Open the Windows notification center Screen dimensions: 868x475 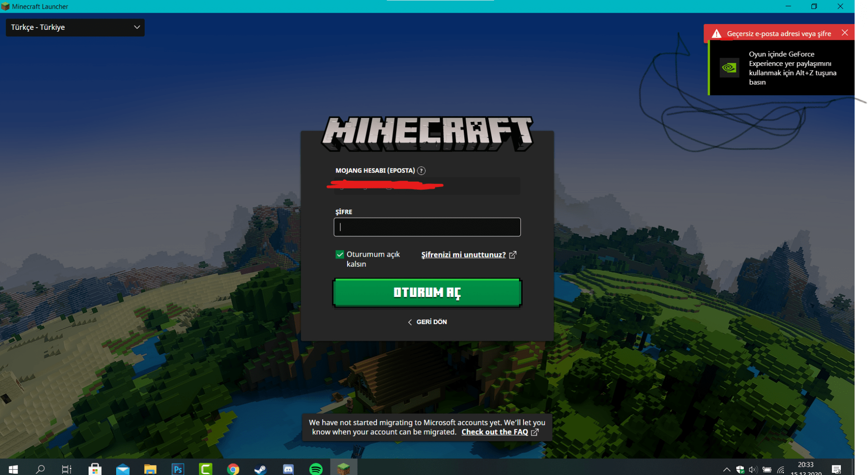point(836,470)
